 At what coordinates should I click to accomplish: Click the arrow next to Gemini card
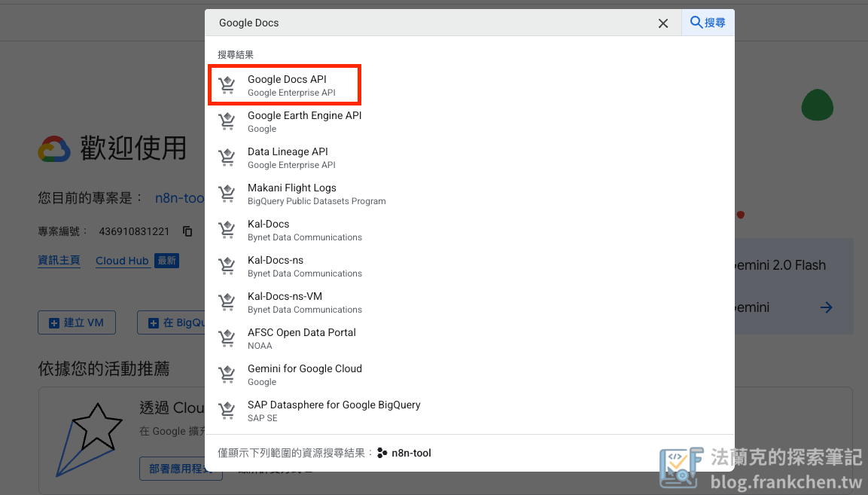point(827,307)
